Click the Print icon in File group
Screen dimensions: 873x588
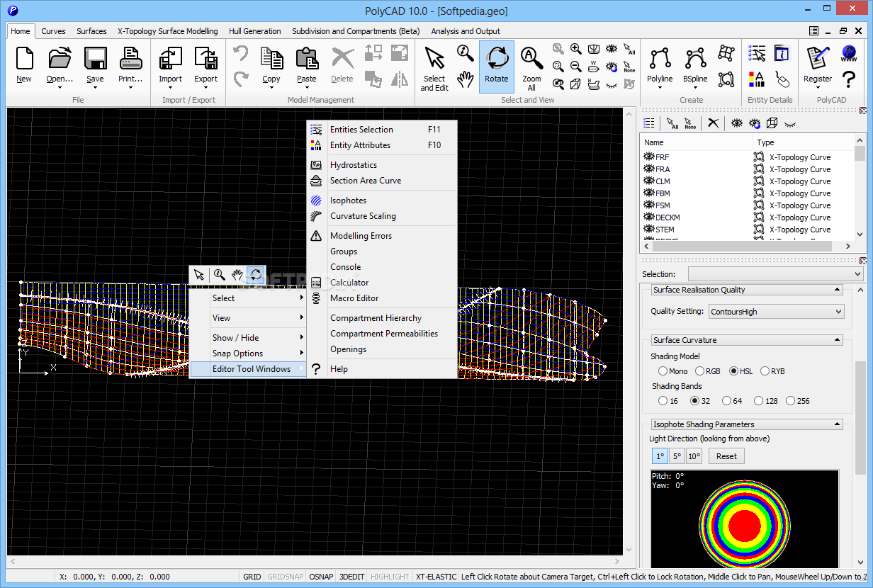(x=130, y=59)
